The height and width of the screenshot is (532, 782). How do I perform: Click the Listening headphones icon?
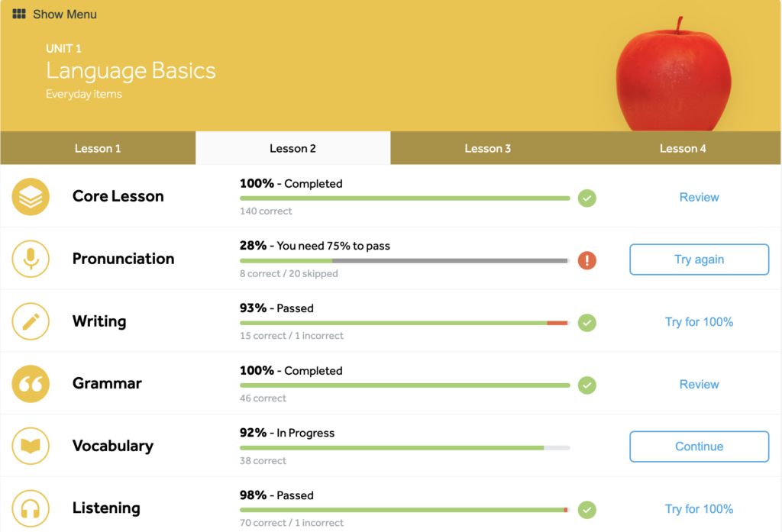point(31,509)
